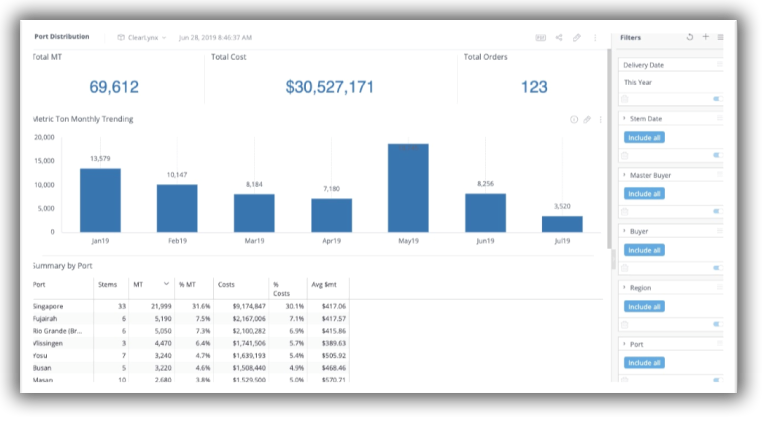Click the % MT column header
The width and height of the screenshot is (768, 425).
click(187, 284)
